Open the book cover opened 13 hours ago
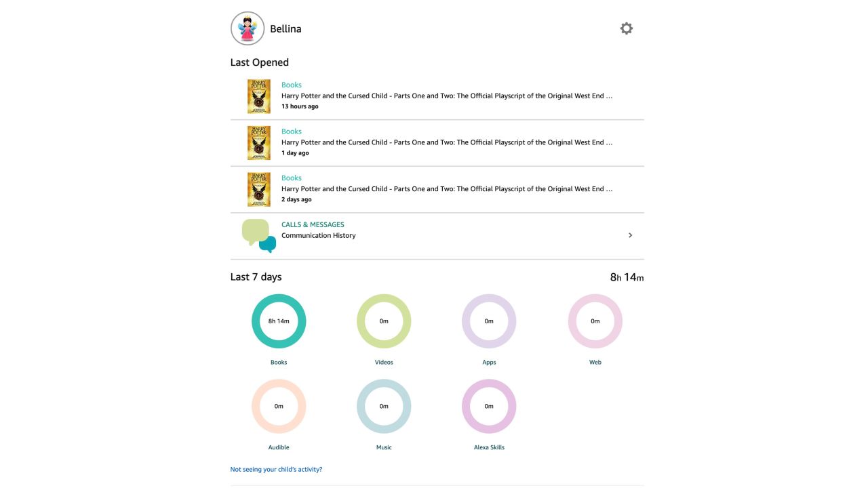Viewport: 868px width, 488px height. pyautogui.click(x=258, y=96)
